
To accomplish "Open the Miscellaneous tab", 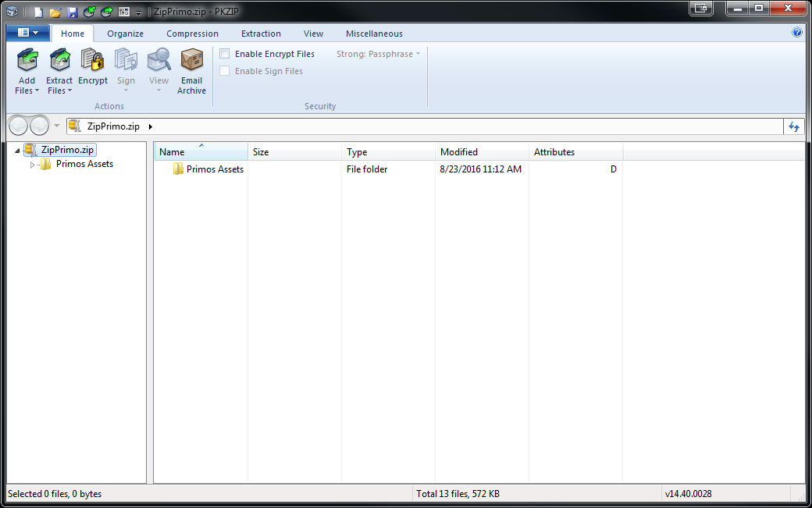I will [x=374, y=34].
